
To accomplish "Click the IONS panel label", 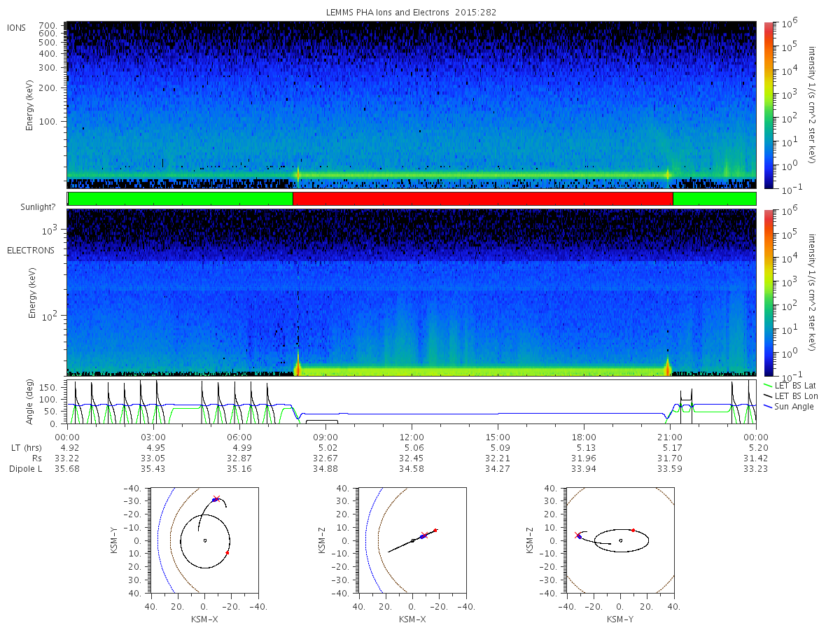I will (x=17, y=27).
